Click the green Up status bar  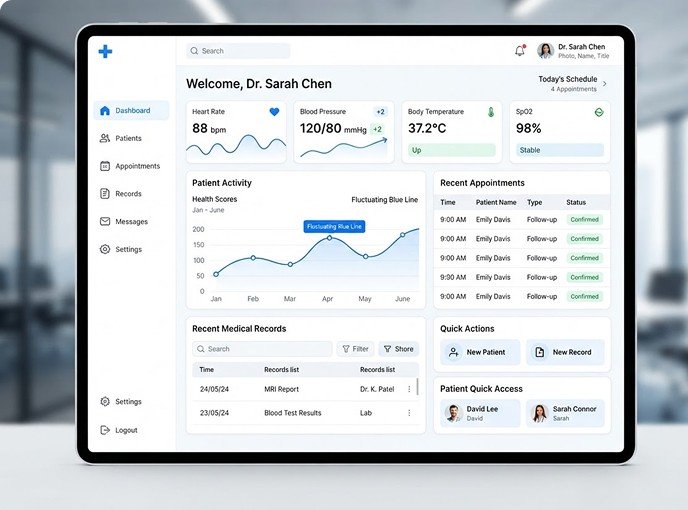[x=452, y=150]
